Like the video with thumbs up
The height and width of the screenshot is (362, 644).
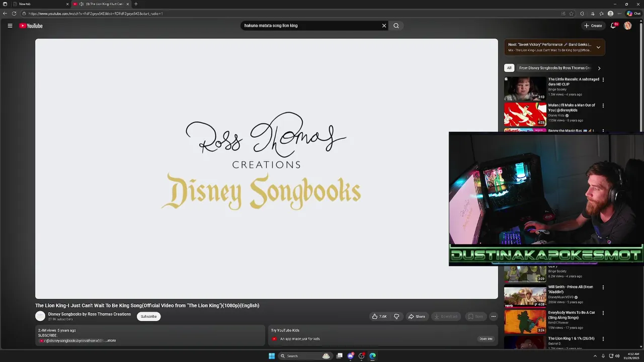(379, 316)
